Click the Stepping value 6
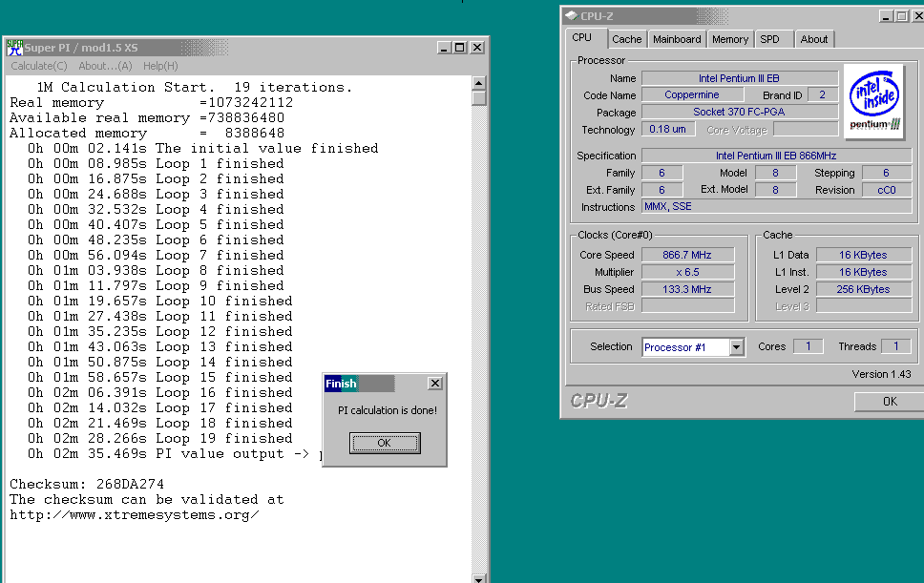The height and width of the screenshot is (583, 924). (x=886, y=173)
